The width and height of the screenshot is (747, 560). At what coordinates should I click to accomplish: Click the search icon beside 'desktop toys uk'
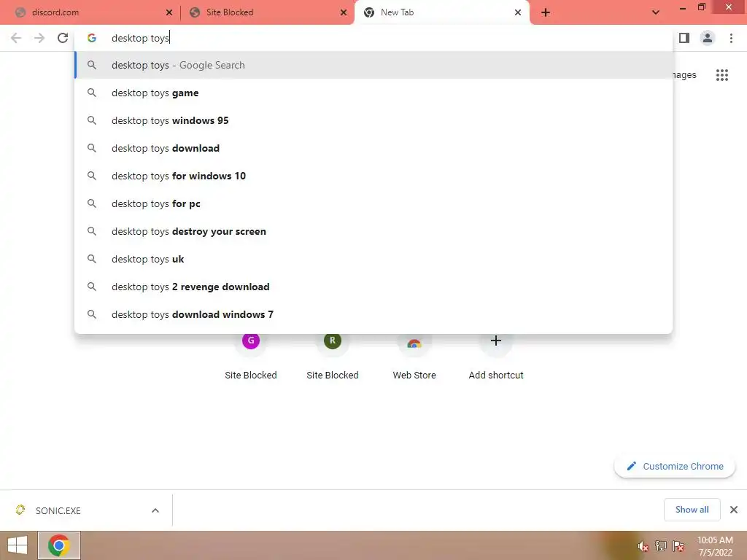[92, 259]
